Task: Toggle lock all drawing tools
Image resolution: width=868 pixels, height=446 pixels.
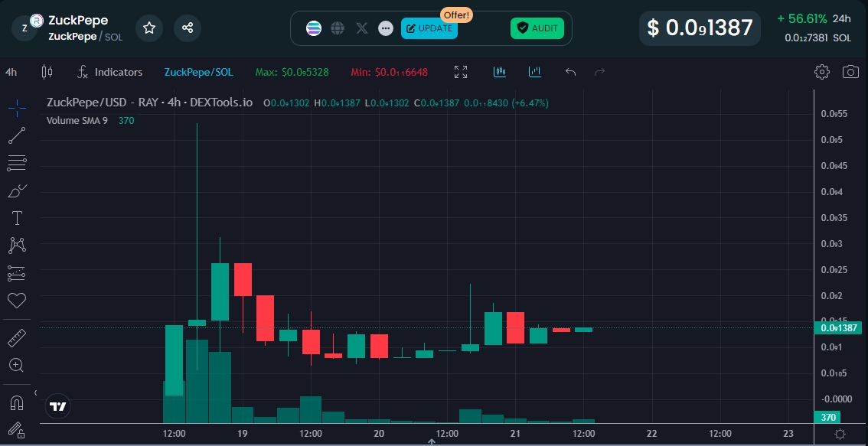Action: pyautogui.click(x=17, y=430)
